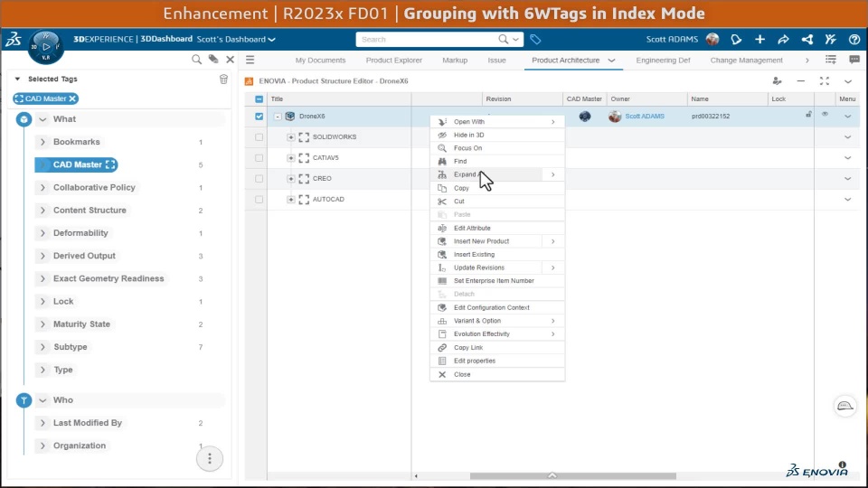
Task: Expand the Collaborative Policy group
Action: pos(42,188)
